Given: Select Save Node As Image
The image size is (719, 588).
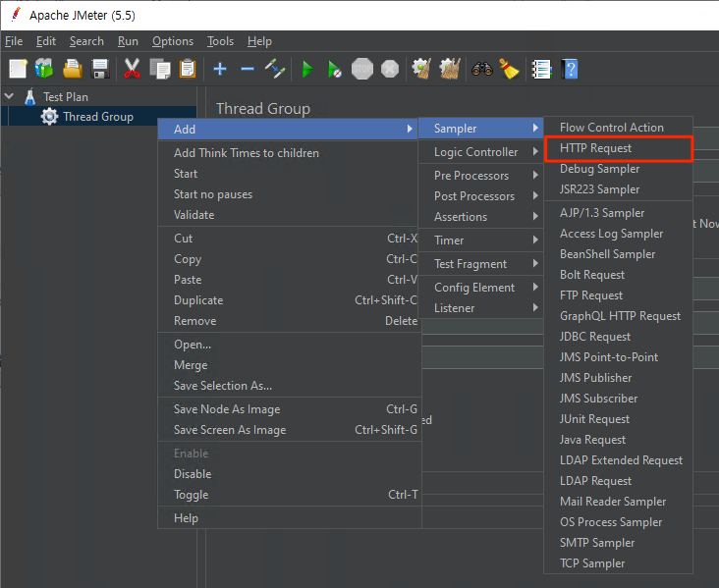Looking at the screenshot, I should tap(290, 408).
